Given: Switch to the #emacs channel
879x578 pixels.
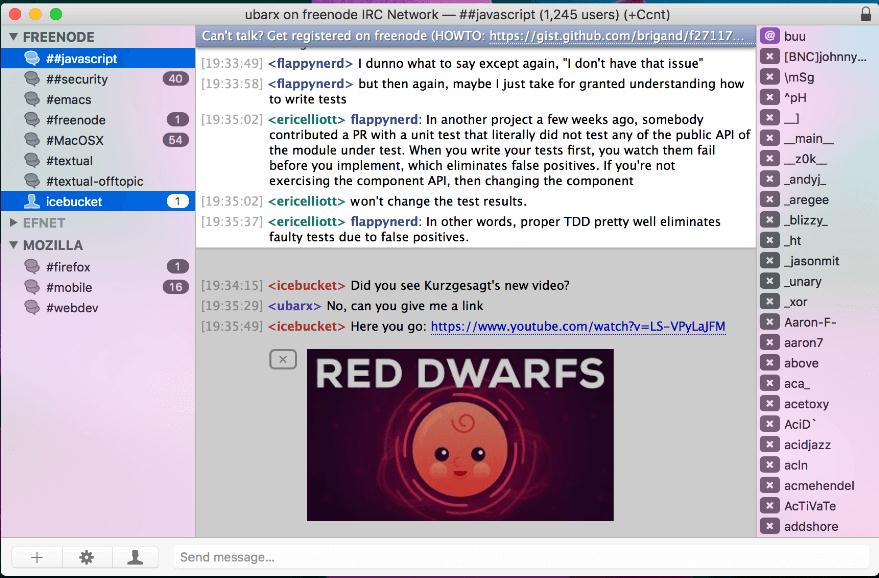Looking at the screenshot, I should (98, 99).
